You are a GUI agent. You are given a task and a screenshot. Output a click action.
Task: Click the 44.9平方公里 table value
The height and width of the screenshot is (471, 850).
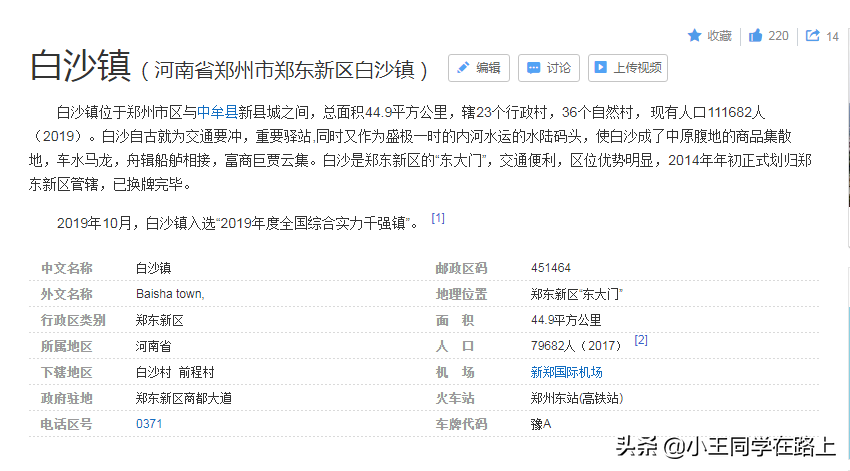click(566, 320)
